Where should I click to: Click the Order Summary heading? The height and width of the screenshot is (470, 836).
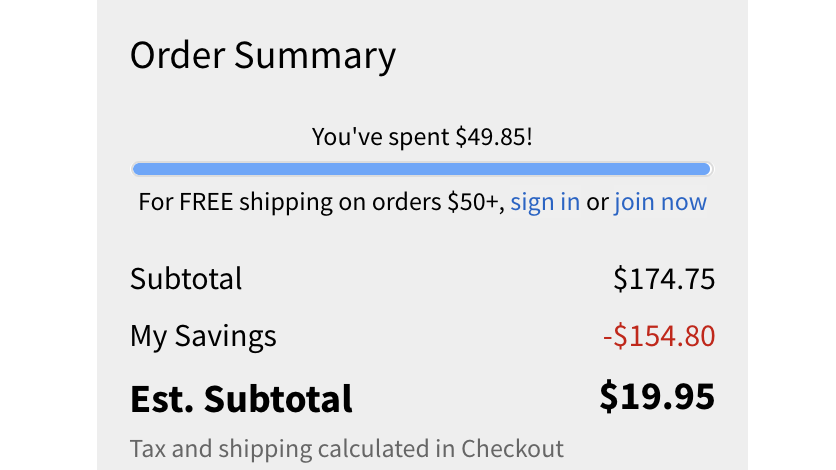[x=263, y=55]
